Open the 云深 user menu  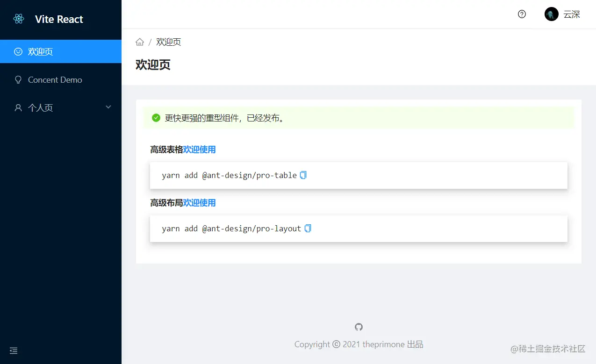[x=562, y=14]
